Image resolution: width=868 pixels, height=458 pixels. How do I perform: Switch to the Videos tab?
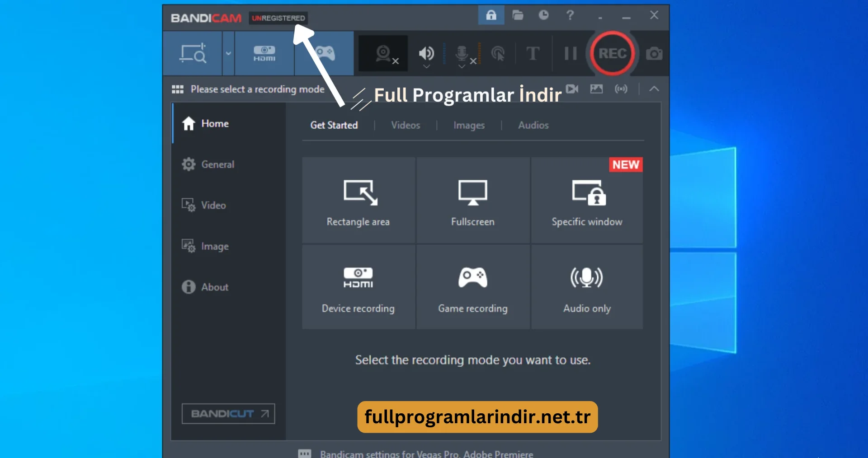[406, 125]
